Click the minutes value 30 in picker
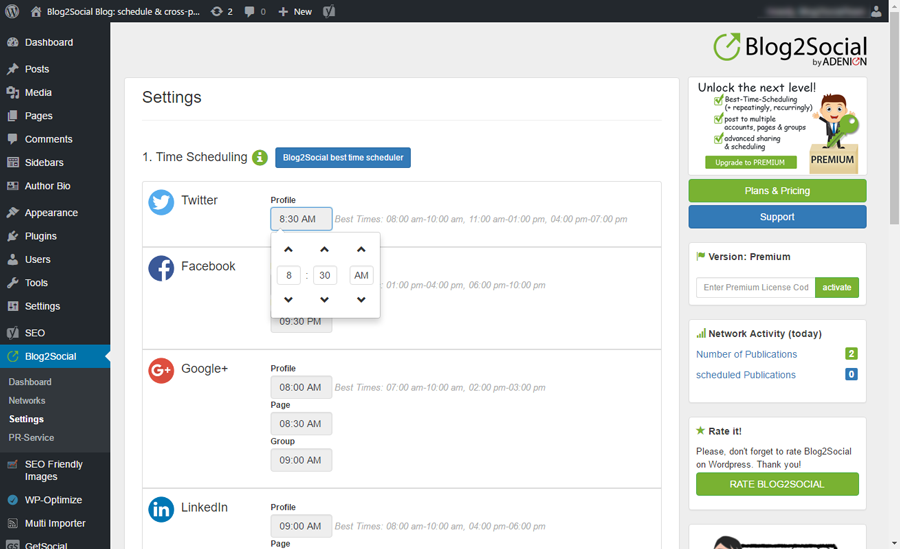 tap(325, 275)
